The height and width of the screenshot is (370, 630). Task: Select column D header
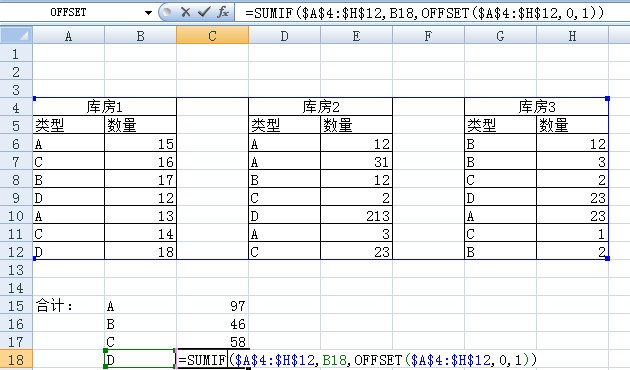[284, 36]
